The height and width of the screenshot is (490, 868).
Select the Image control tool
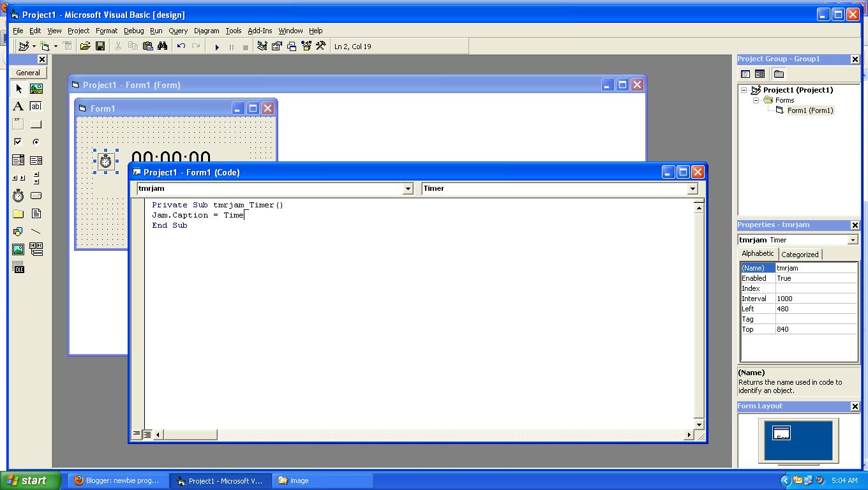19,249
